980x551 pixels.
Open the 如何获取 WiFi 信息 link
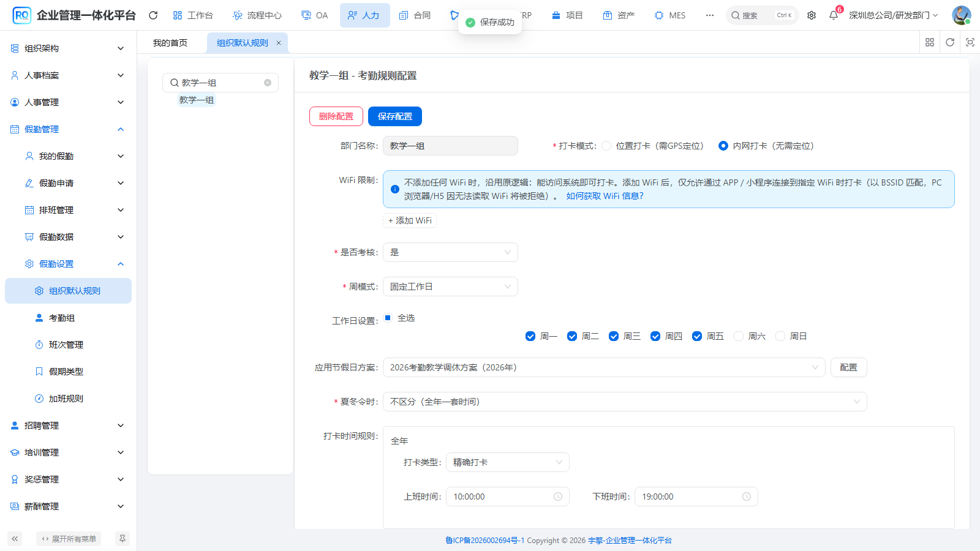click(605, 196)
